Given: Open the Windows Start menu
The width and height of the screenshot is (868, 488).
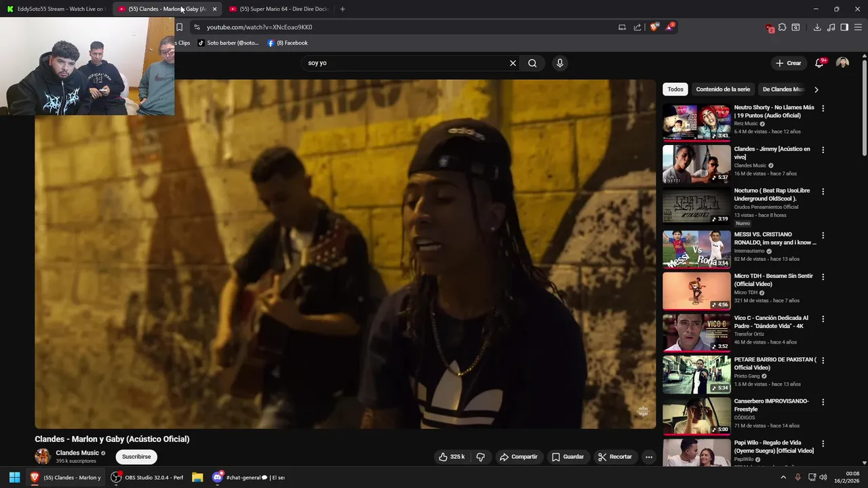Looking at the screenshot, I should coord(14,477).
